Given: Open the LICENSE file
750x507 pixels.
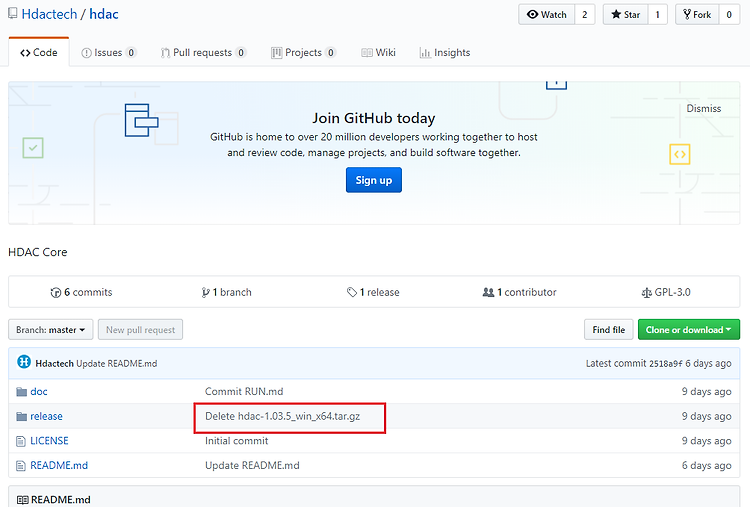Looking at the screenshot, I should [x=49, y=441].
